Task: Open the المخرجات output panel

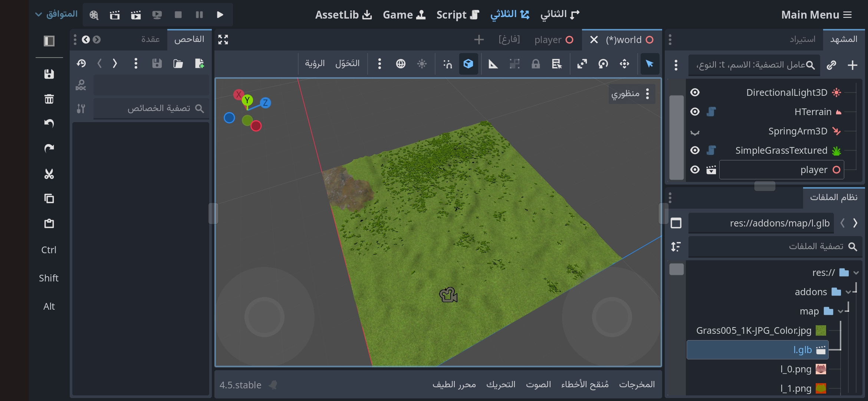Action: pyautogui.click(x=637, y=385)
